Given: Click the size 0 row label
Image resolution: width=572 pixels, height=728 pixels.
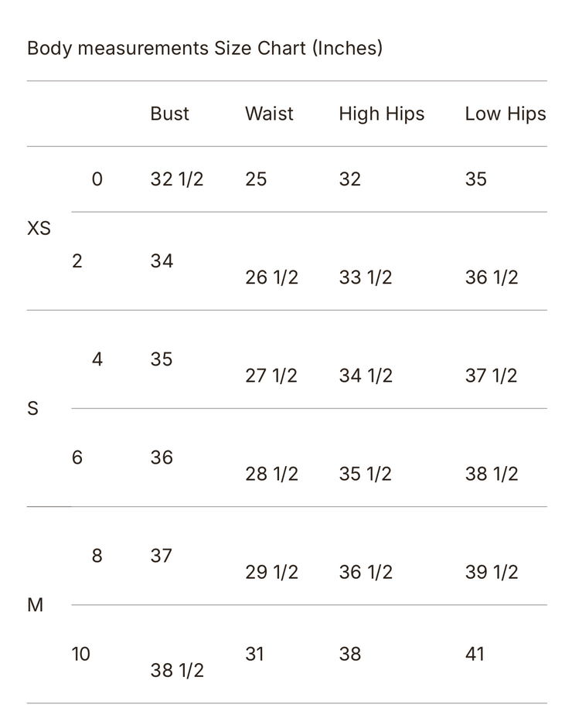Looking at the screenshot, I should [97, 179].
